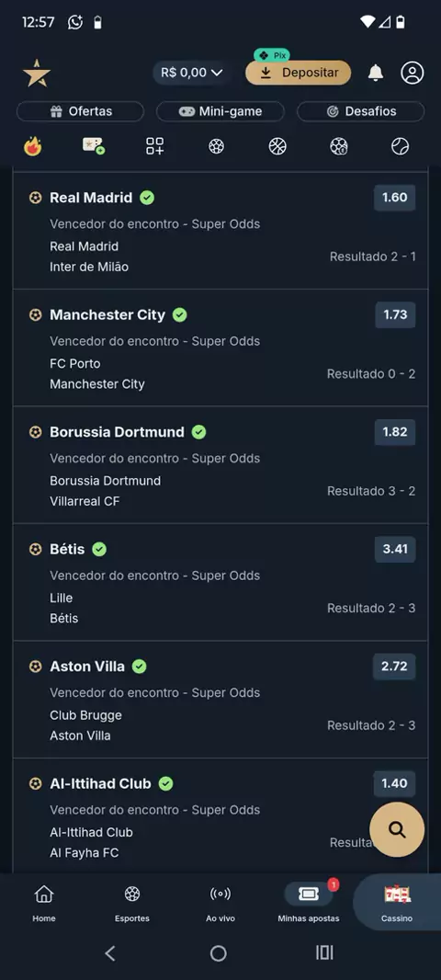Select the Real Madrid 1.60 odds
Viewport: 441px width, 980px height.
click(395, 198)
